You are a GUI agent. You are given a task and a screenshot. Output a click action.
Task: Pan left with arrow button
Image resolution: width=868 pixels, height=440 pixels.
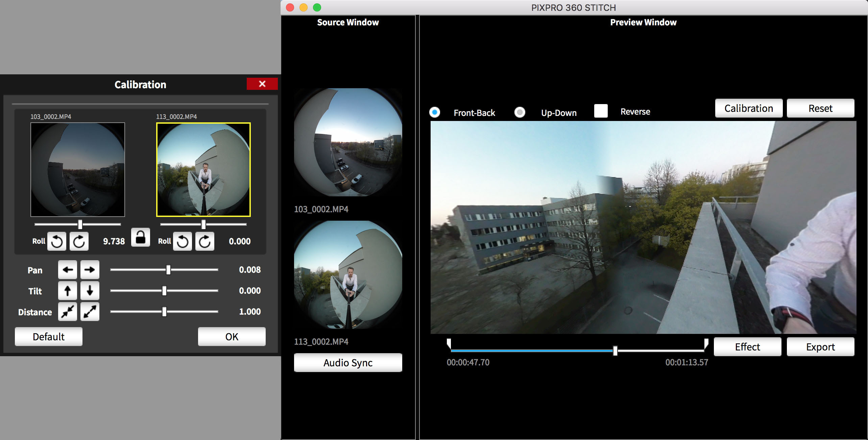pyautogui.click(x=68, y=270)
